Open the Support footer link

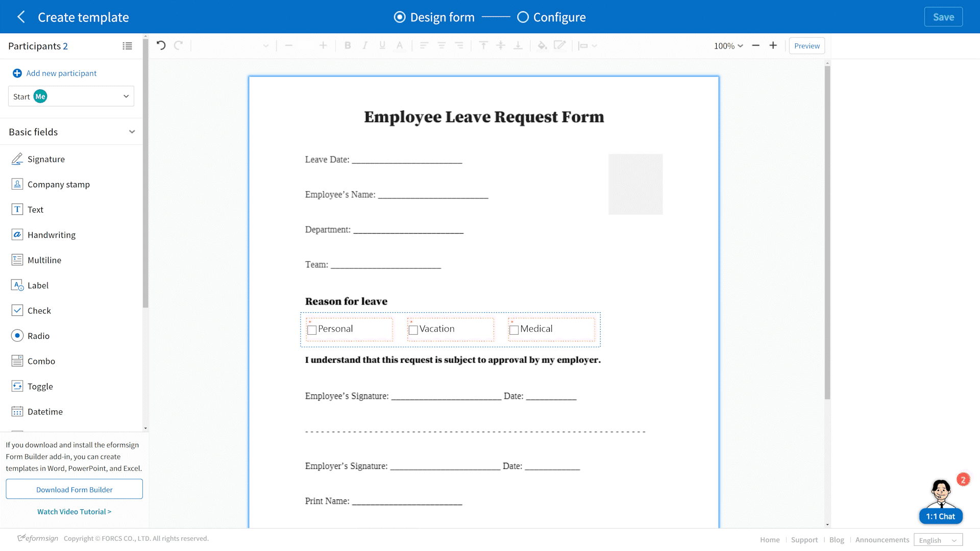(804, 540)
